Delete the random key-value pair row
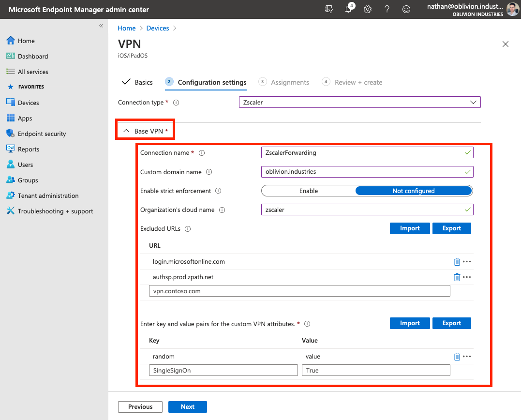This screenshot has width=521, height=420. pyautogui.click(x=457, y=357)
